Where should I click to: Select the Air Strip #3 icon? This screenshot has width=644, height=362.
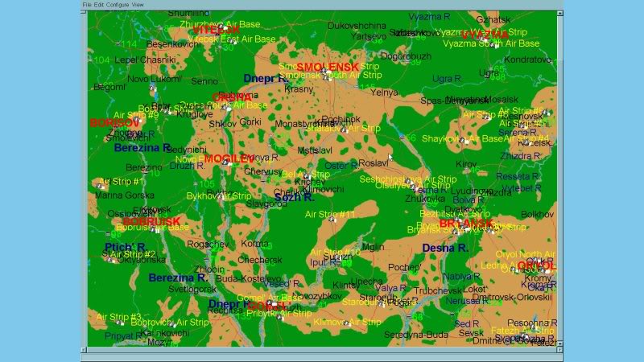click(120, 323)
